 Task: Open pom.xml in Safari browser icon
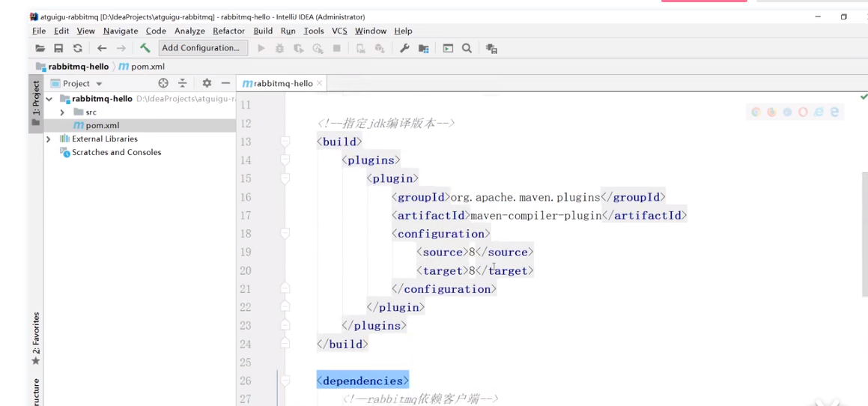point(787,112)
